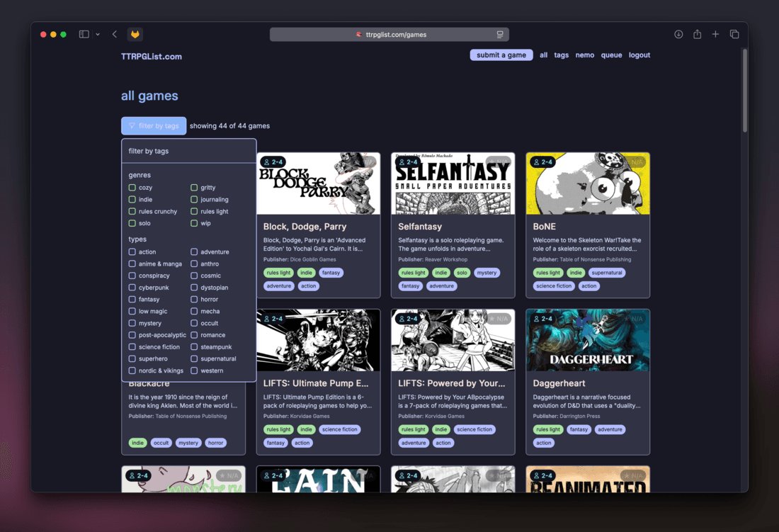Open the Daggerheart game title link
Viewport: 779px width, 532px height.
click(559, 383)
